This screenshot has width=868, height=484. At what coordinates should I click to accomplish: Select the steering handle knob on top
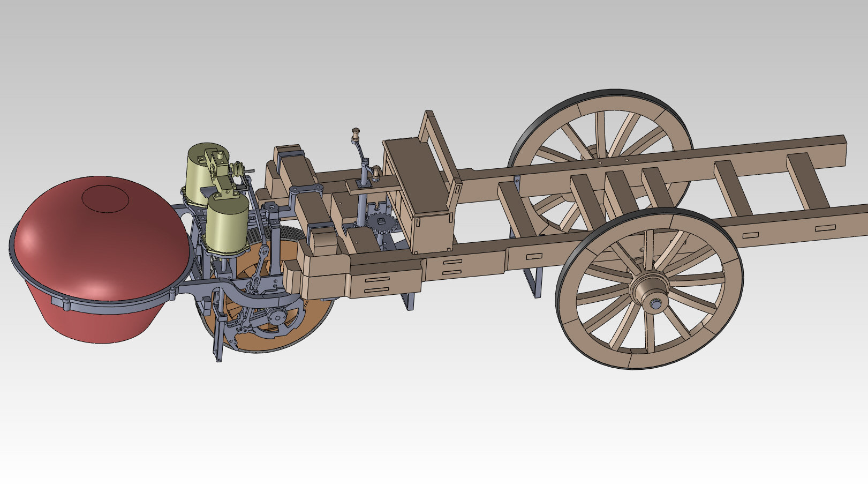(355, 131)
